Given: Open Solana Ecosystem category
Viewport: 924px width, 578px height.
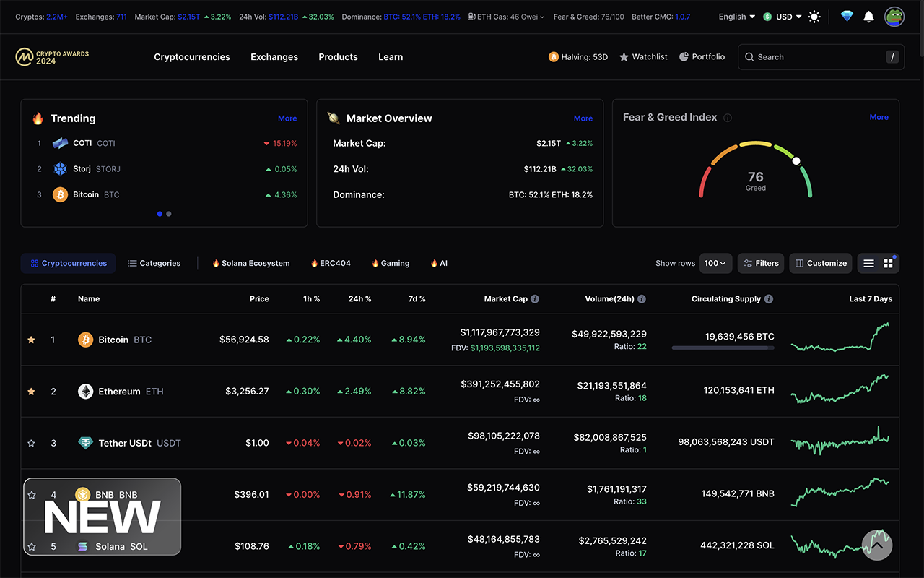Looking at the screenshot, I should pyautogui.click(x=250, y=264).
